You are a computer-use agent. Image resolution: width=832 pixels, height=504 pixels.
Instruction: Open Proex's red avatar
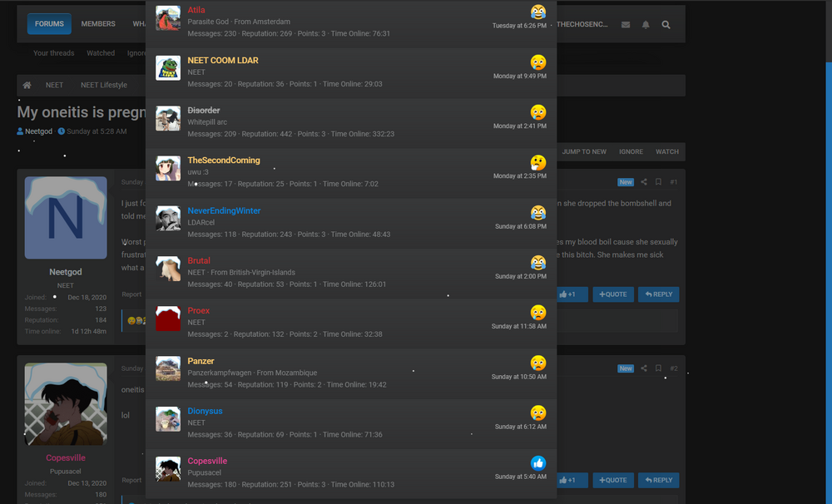168,319
